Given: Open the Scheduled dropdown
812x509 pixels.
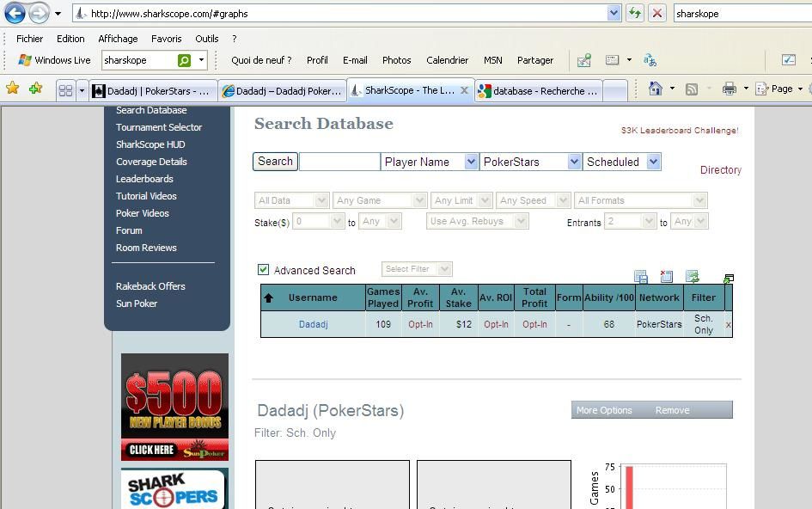Looking at the screenshot, I should click(x=654, y=162).
